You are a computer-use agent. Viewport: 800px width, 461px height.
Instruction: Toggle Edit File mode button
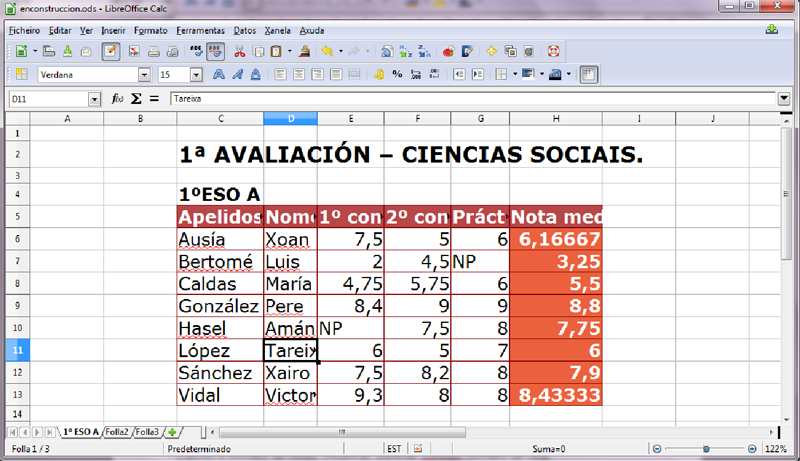pyautogui.click(x=110, y=51)
